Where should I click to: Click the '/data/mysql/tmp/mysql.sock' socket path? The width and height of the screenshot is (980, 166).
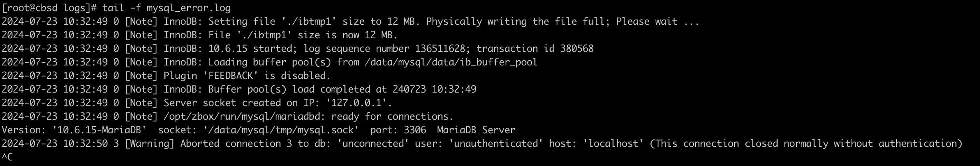(x=281, y=130)
